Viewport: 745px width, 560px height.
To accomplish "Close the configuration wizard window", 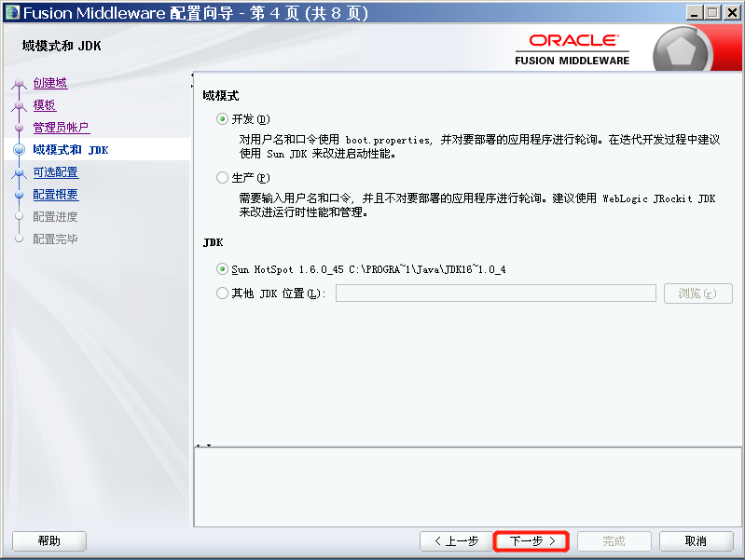I will point(732,13).
